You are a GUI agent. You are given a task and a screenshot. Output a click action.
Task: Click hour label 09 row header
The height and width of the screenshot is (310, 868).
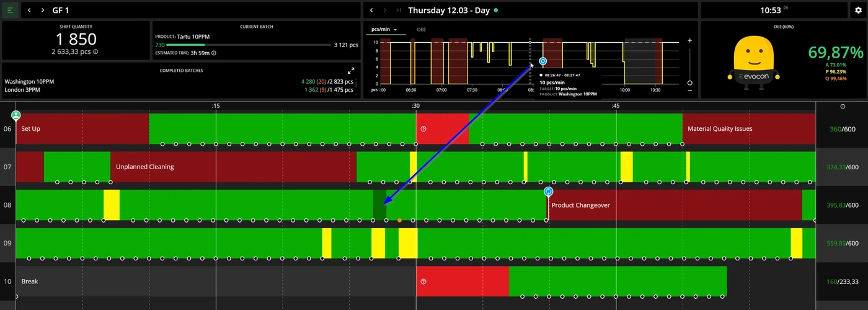(x=7, y=243)
